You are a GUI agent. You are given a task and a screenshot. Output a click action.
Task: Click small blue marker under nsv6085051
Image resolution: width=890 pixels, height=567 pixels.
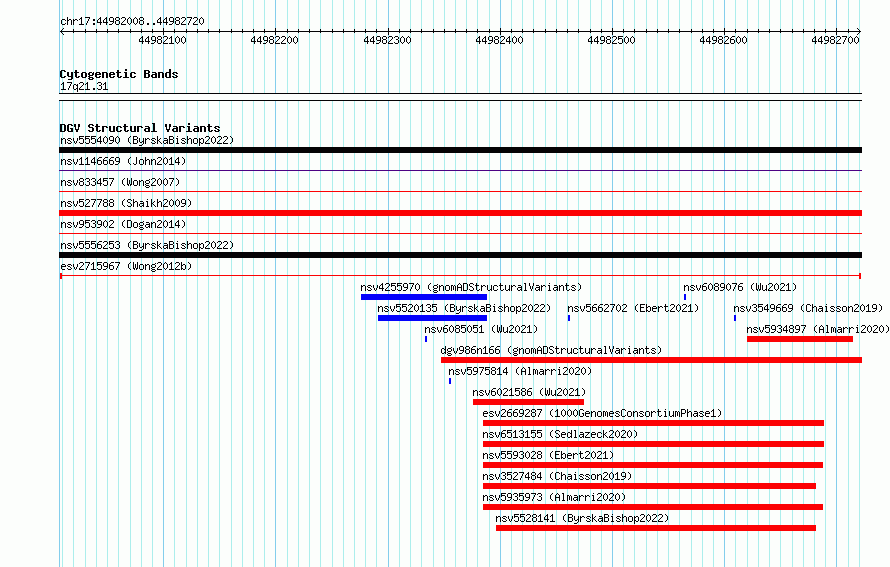pos(426,339)
